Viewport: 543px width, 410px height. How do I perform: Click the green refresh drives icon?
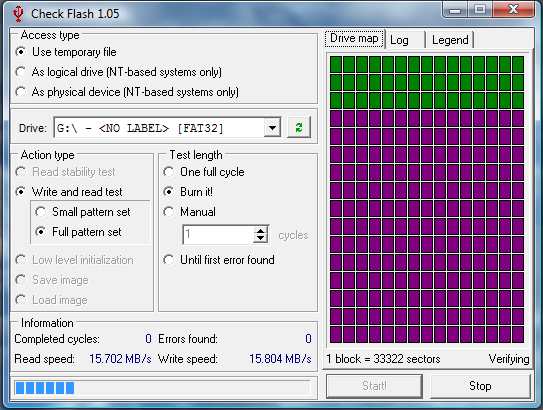point(299,128)
